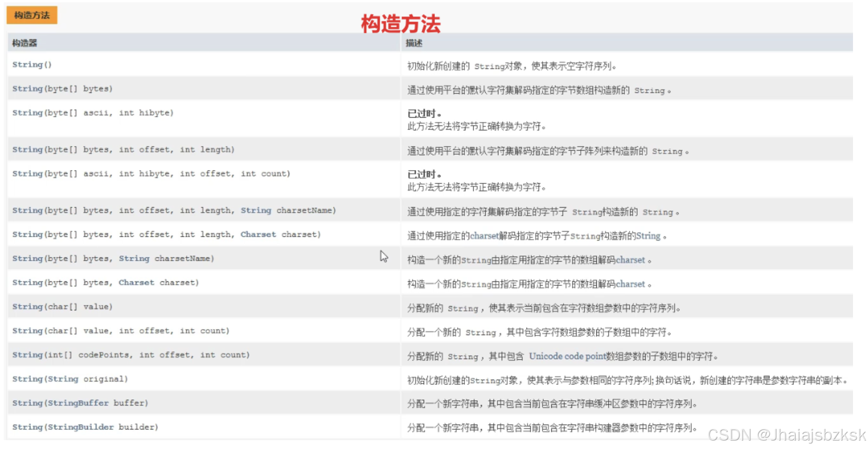
Task: Click description 通过使用平台的默认字符集解码指定的字节数组
Action: (x=539, y=90)
